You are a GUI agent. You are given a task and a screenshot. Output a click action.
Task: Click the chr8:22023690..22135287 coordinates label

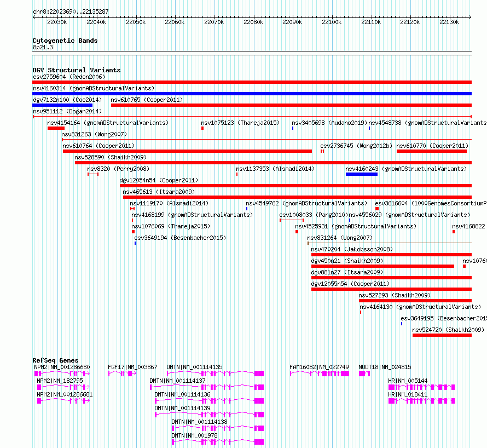coord(71,12)
